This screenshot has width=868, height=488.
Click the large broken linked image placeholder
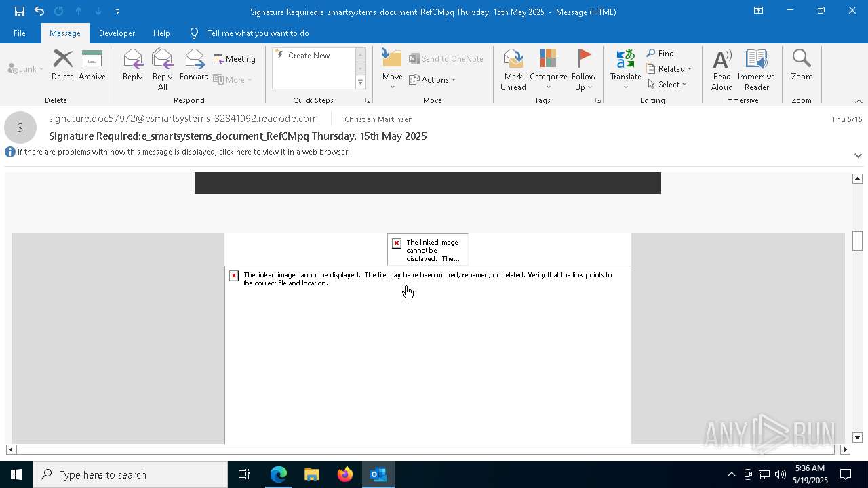point(428,354)
